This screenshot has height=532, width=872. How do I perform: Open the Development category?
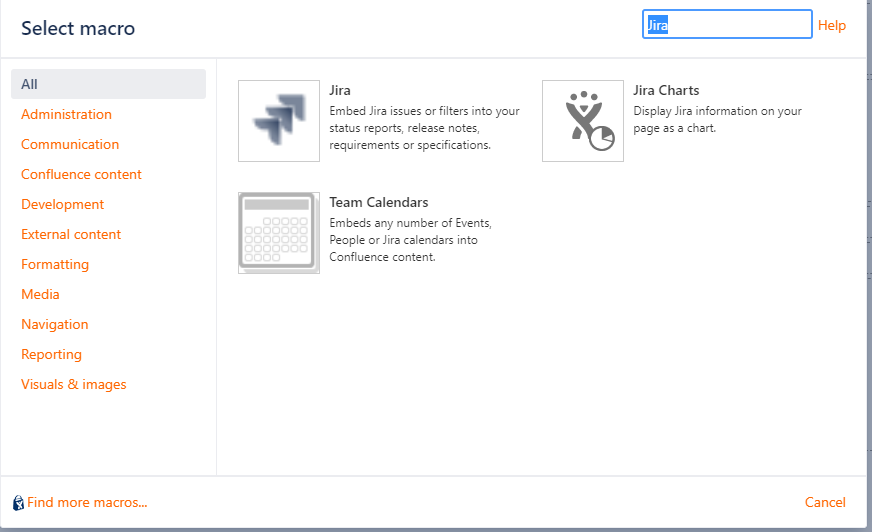(62, 204)
